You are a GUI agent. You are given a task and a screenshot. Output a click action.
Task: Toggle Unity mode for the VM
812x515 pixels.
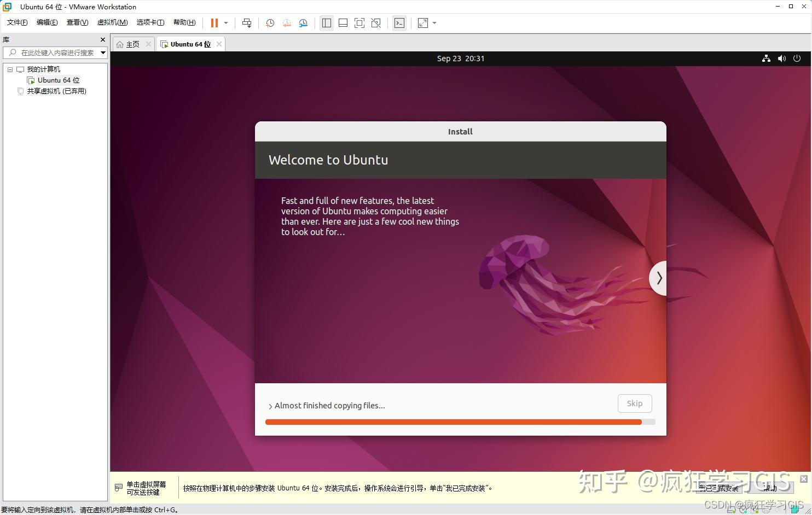pos(375,23)
